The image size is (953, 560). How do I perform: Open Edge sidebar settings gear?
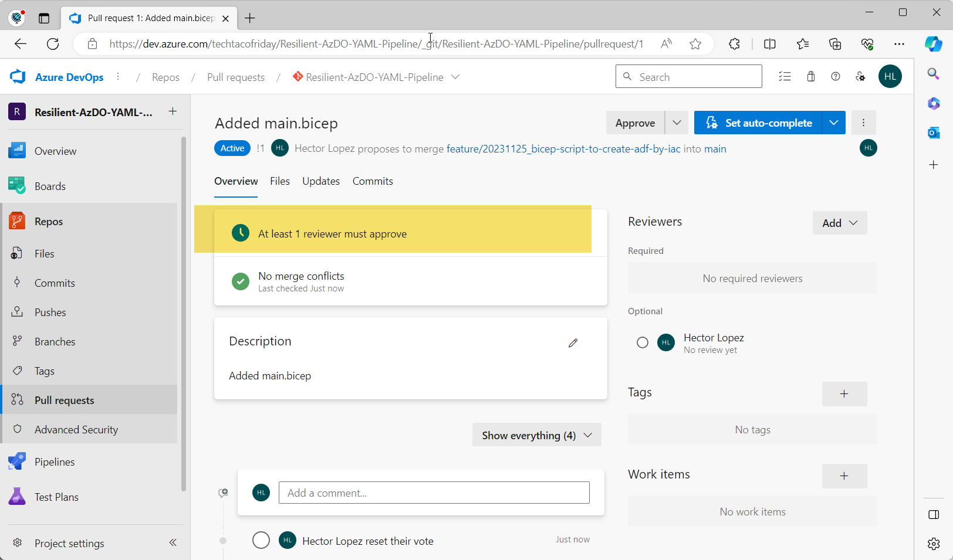click(x=934, y=544)
